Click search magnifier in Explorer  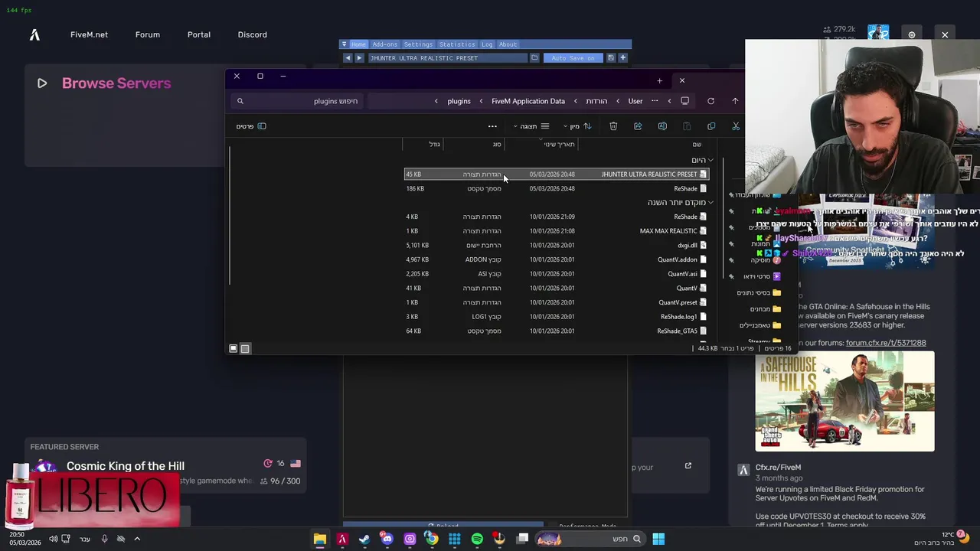pyautogui.click(x=240, y=101)
